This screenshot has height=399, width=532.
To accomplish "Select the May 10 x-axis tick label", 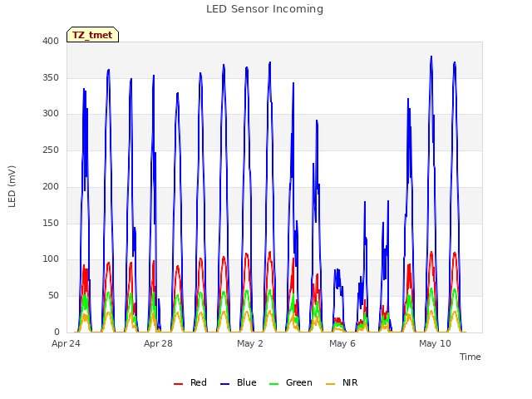I will [435, 343].
